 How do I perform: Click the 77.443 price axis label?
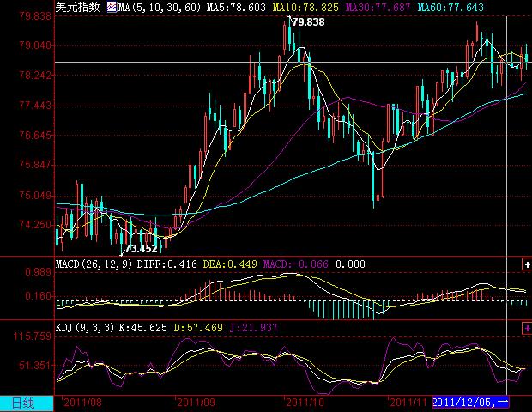click(36, 106)
